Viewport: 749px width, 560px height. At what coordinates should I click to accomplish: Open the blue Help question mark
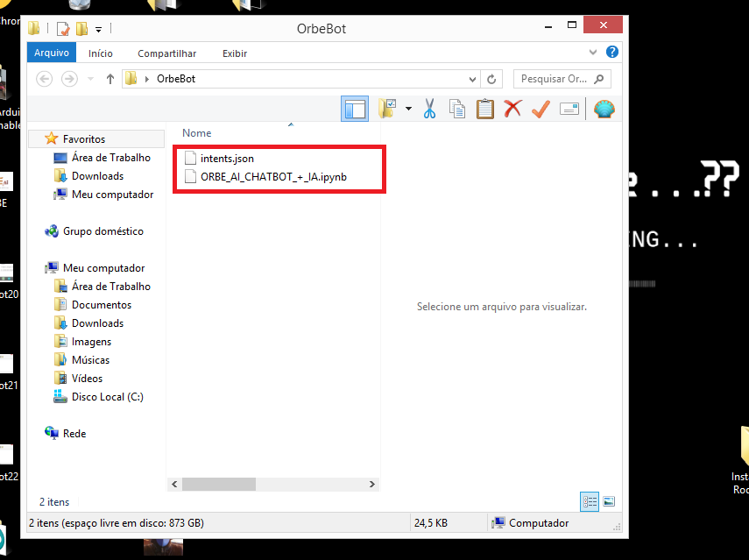tap(612, 52)
